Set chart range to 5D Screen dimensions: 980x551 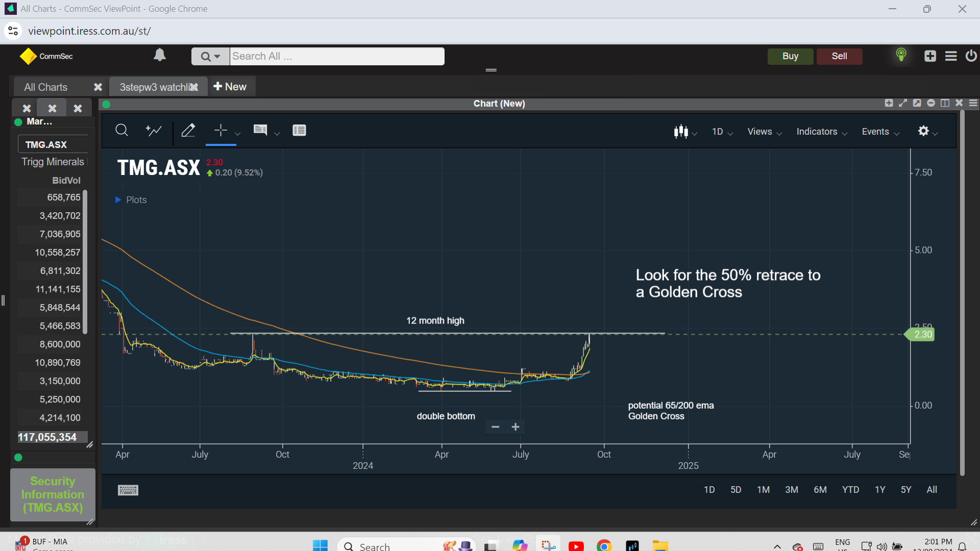[x=736, y=490]
